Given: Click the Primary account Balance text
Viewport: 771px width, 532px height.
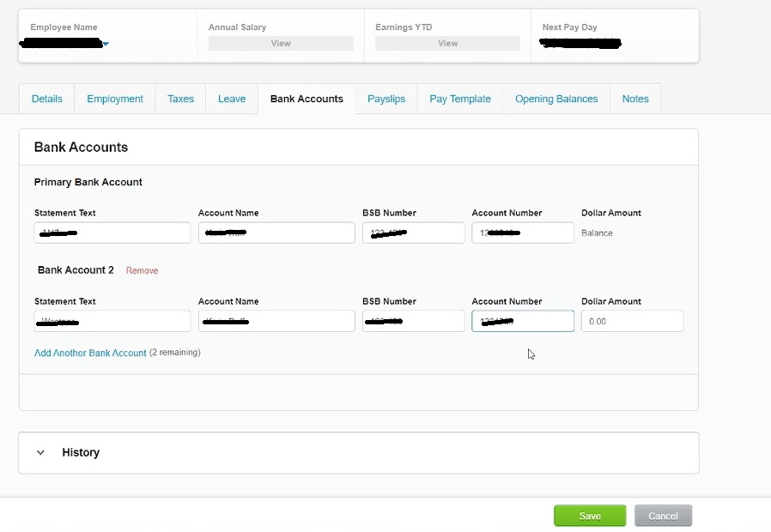Looking at the screenshot, I should tap(597, 233).
